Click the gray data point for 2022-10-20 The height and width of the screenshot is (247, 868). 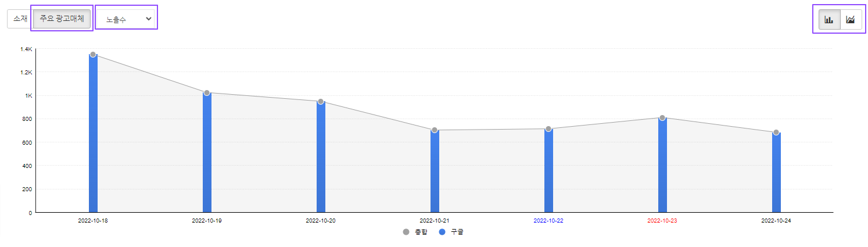click(321, 102)
